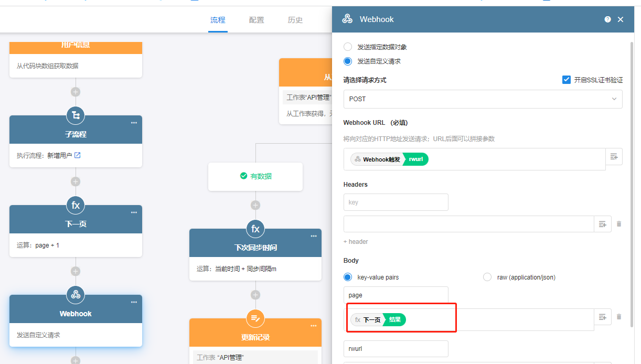The image size is (641, 364).
Task: Click the 下一页 结果 tag in body value
Action: (378, 319)
